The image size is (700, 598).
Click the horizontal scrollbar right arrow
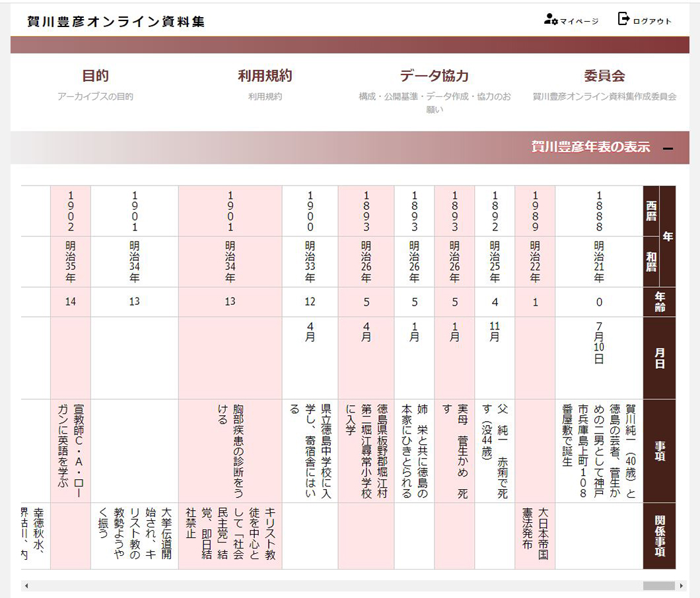(682, 585)
